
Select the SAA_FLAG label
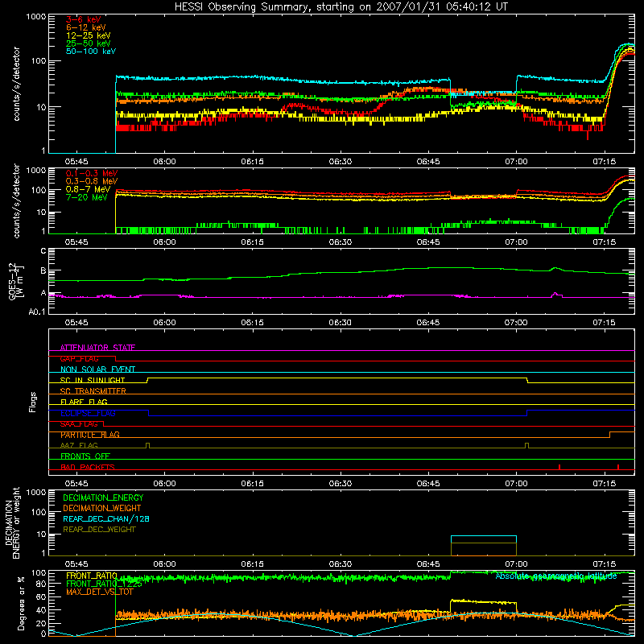(79, 424)
